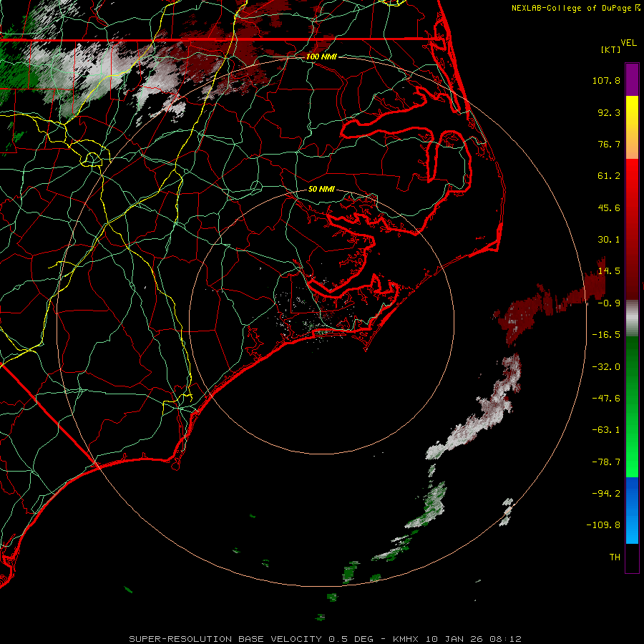Viewport: 644px width, 644px height.
Task: Click the 92.3 legend value
Action: point(609,112)
